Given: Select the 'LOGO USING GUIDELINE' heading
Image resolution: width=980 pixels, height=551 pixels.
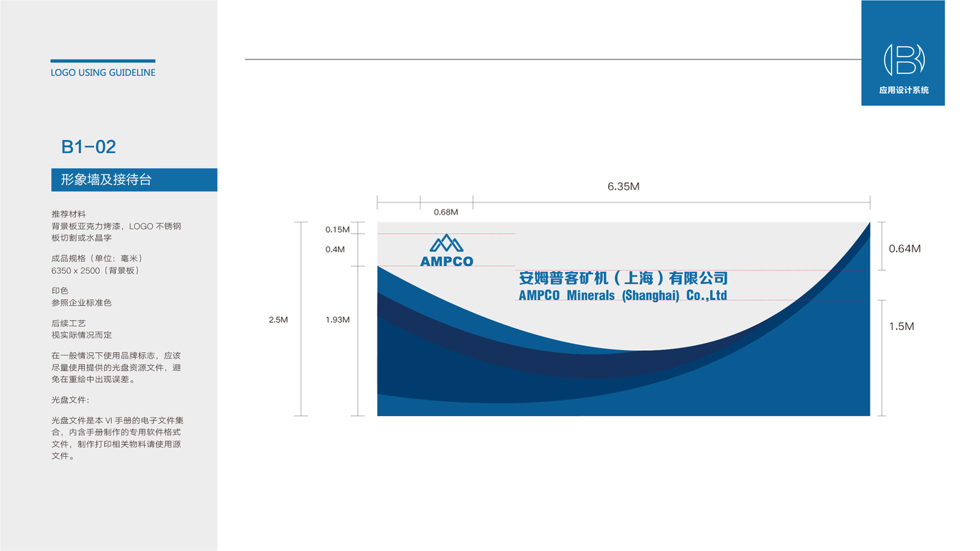Looking at the screenshot, I should (103, 72).
